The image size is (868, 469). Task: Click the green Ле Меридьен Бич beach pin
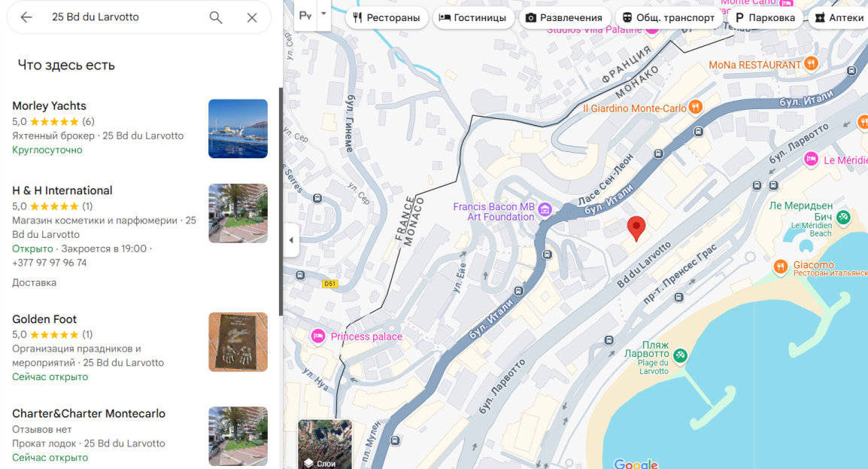click(x=843, y=217)
